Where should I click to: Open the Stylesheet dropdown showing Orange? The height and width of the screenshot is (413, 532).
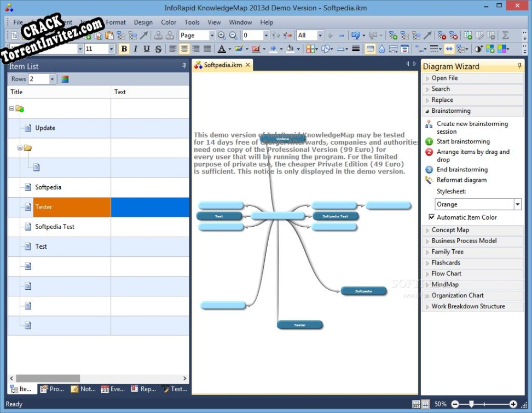point(517,204)
